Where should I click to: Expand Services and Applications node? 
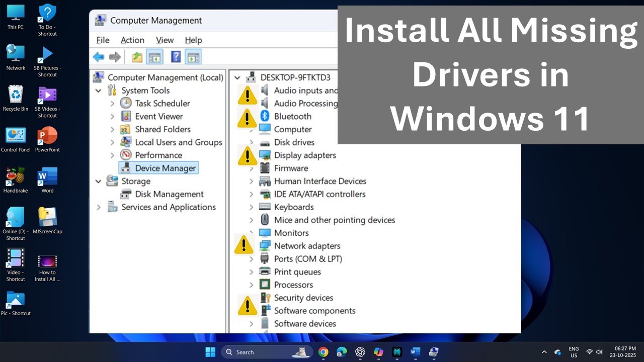(99, 207)
